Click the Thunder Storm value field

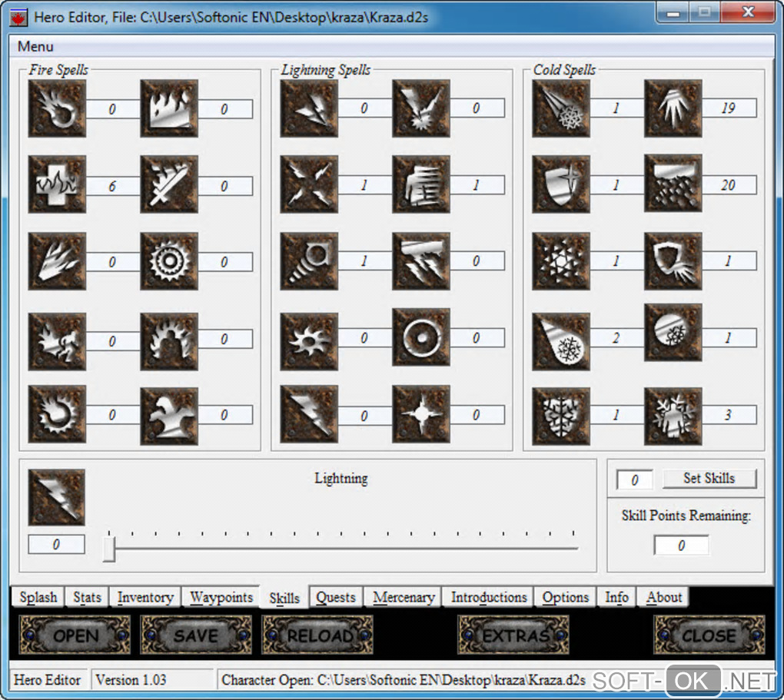477,261
